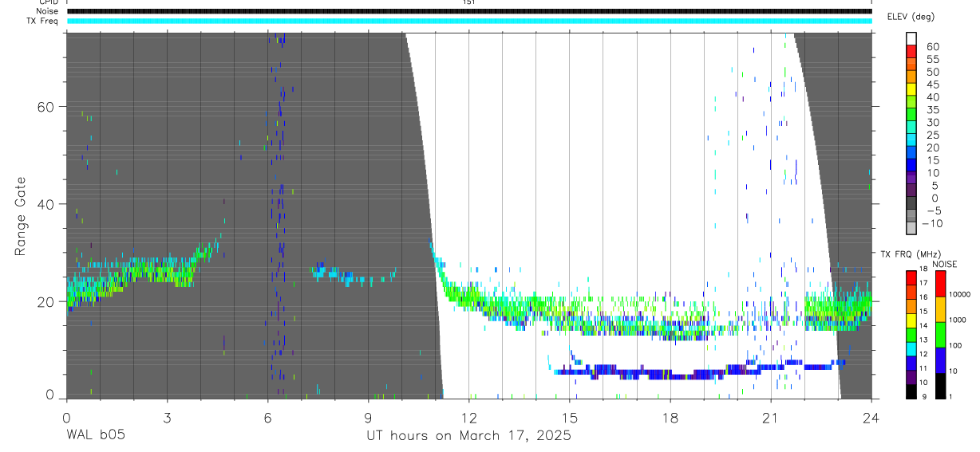Click the 'WAL b05' radar beam label
The image size is (980, 452).
(96, 435)
